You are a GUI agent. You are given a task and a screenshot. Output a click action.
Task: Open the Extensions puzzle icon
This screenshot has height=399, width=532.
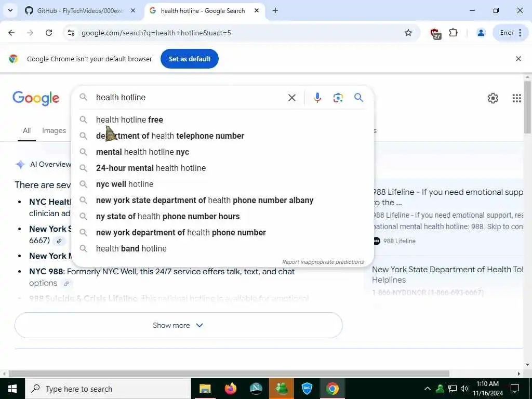point(453,33)
